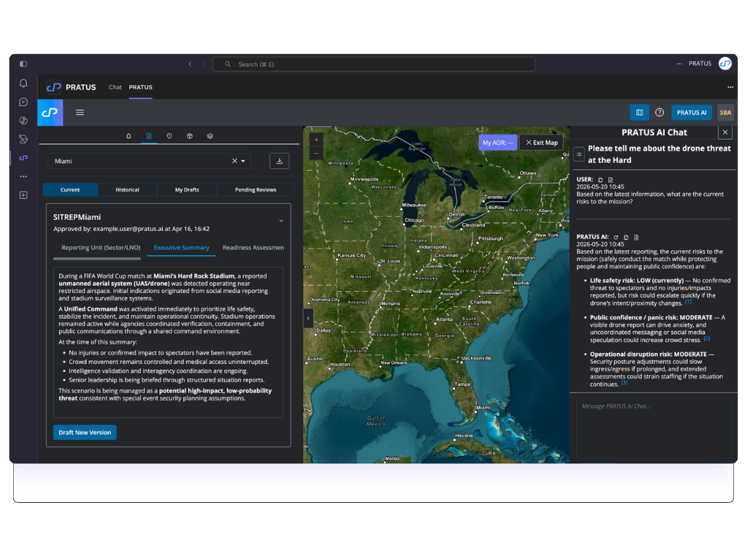
Task: Open the Copilot icon in left sidebar
Action: coord(23,121)
